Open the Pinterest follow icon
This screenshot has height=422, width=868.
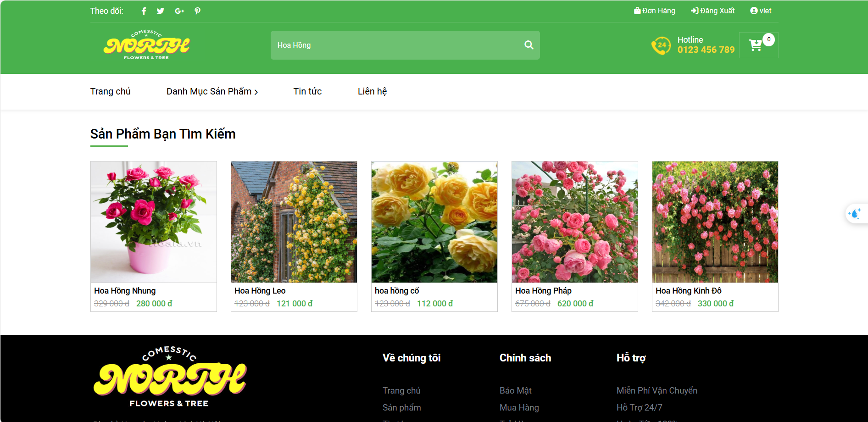(197, 11)
